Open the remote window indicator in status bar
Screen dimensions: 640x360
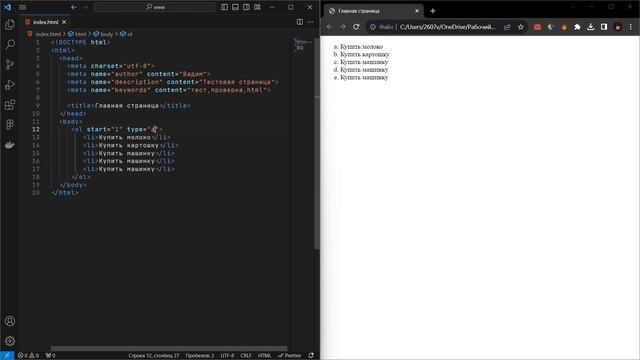pyautogui.click(x=7, y=356)
